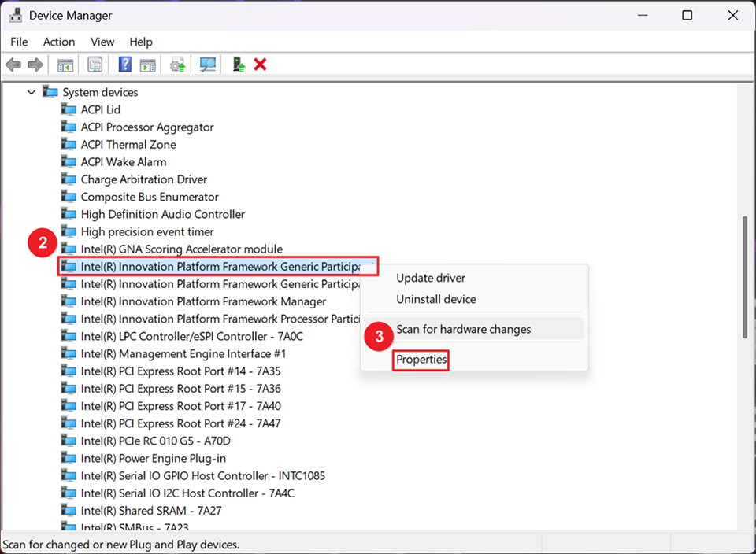The image size is (756, 554).
Task: Choose Update driver from context menu
Action: pos(431,278)
